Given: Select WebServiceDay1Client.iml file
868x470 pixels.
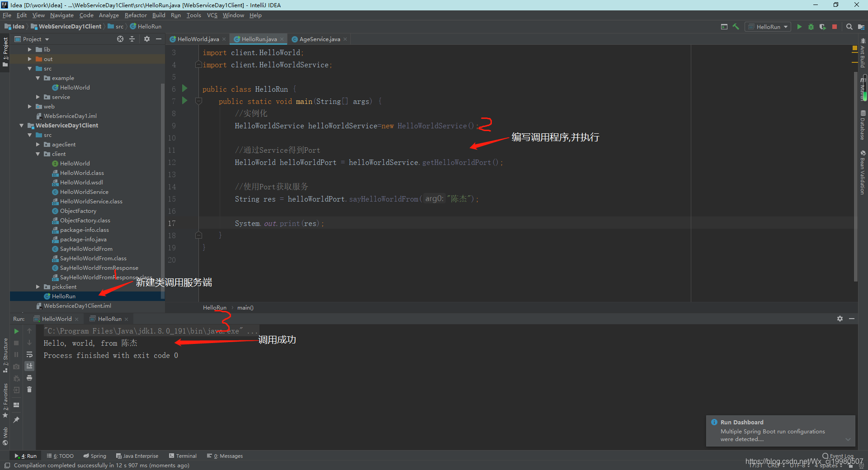Looking at the screenshot, I should click(x=77, y=306).
